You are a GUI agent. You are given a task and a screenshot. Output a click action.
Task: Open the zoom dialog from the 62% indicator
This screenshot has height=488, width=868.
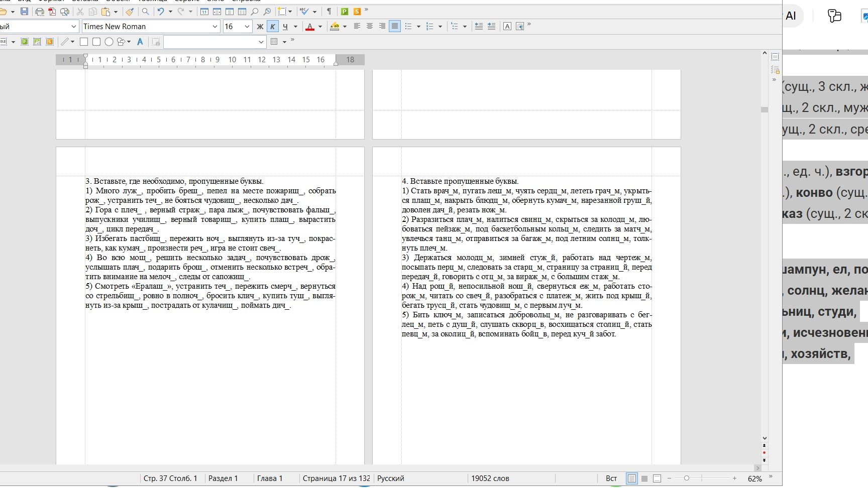tap(754, 478)
